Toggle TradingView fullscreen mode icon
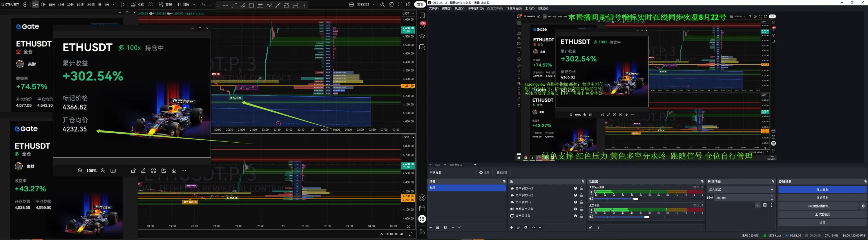The image size is (868, 240). pos(400,5)
